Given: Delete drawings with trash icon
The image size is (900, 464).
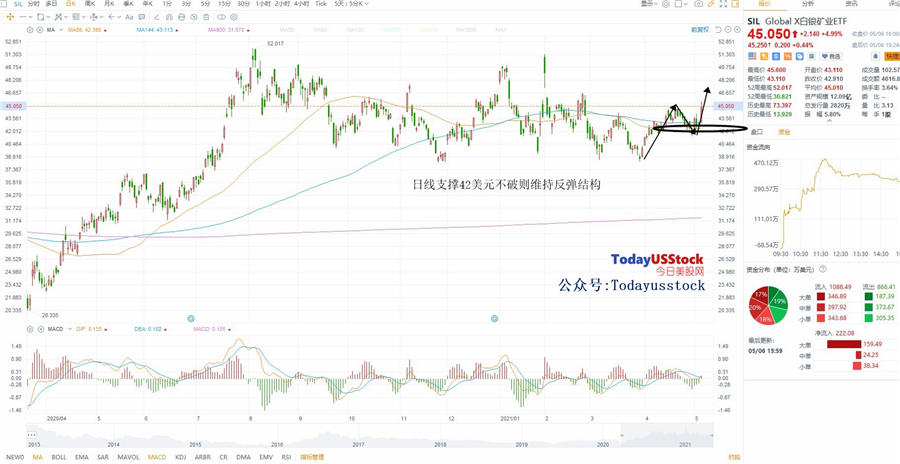Looking at the screenshot, I should point(206,17).
